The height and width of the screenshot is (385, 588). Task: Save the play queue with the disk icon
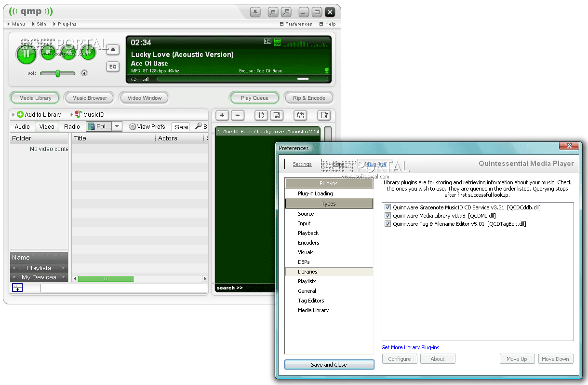point(276,115)
